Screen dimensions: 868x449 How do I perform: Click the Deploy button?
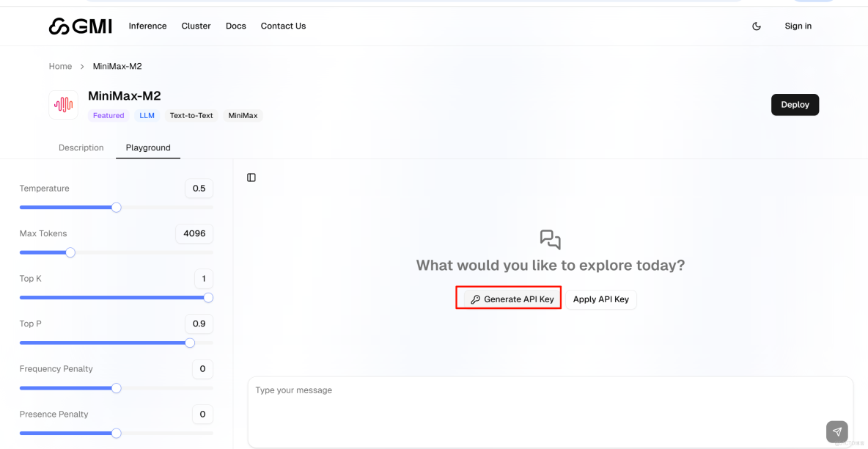[x=795, y=104]
